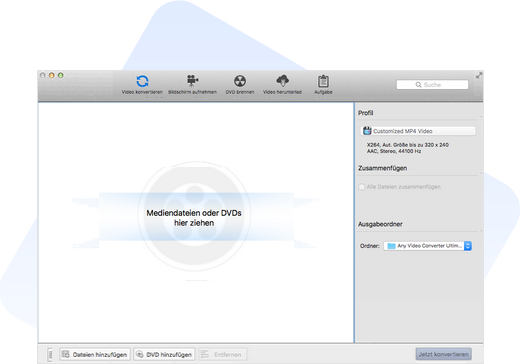
Task: Click the AAC, Stereo, 44100 Hz text
Action: pyautogui.click(x=394, y=151)
